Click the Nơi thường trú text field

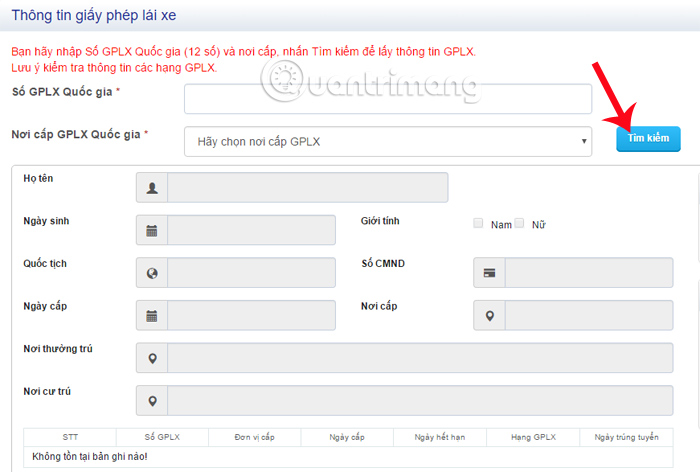click(420, 358)
